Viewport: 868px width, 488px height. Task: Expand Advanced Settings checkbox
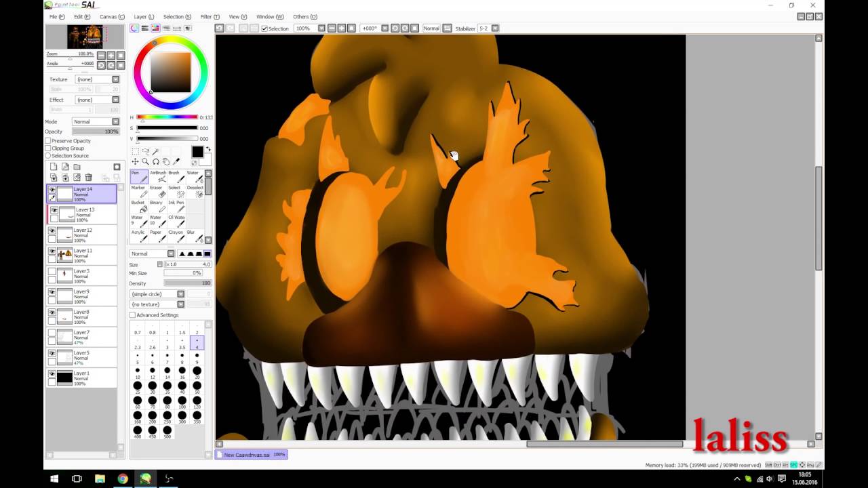coord(133,315)
